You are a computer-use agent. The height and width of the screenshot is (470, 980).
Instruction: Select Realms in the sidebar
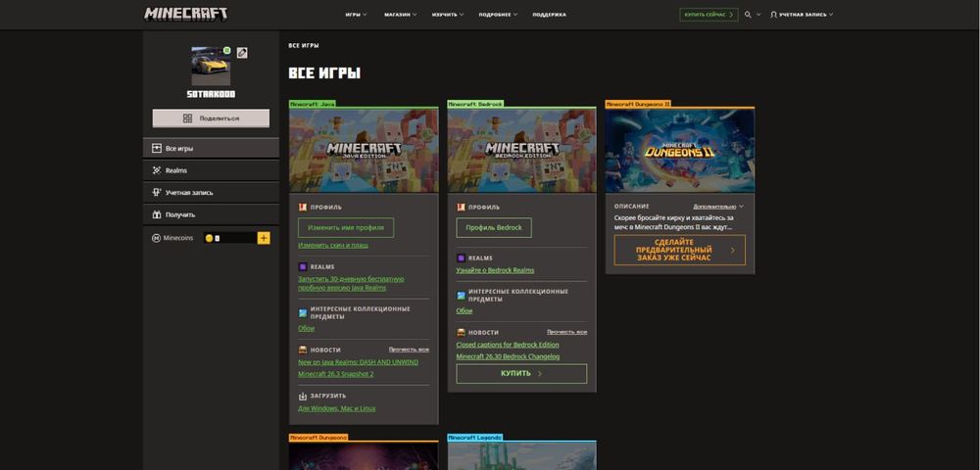tap(212, 170)
